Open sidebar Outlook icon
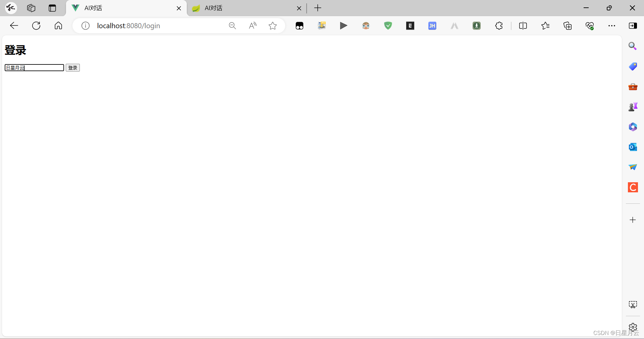The image size is (644, 339). click(633, 147)
